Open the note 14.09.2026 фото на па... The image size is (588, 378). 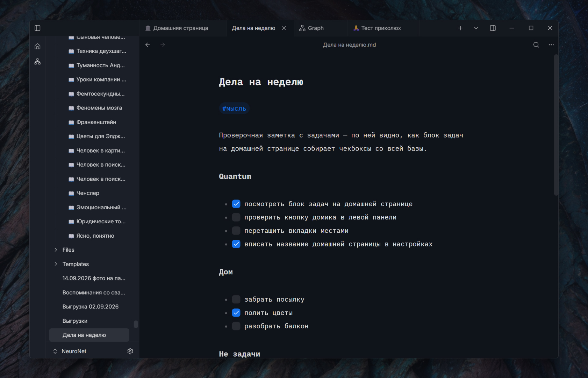[x=94, y=278]
